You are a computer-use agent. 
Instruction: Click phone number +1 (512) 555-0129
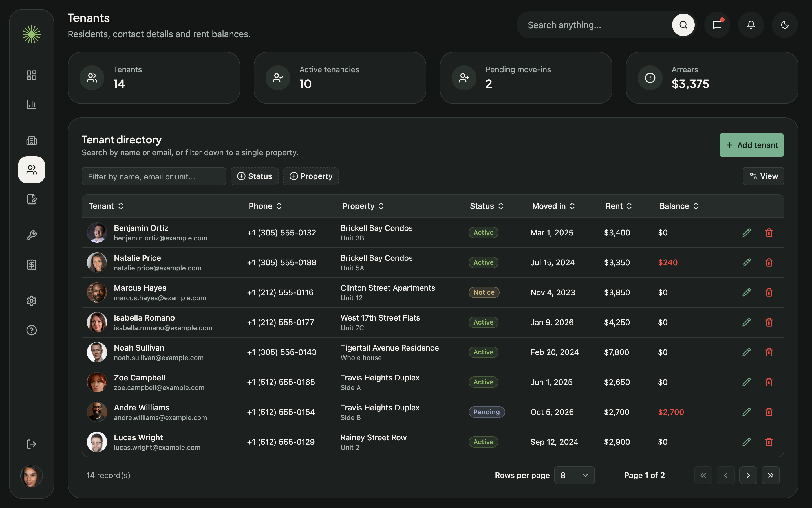(x=281, y=442)
